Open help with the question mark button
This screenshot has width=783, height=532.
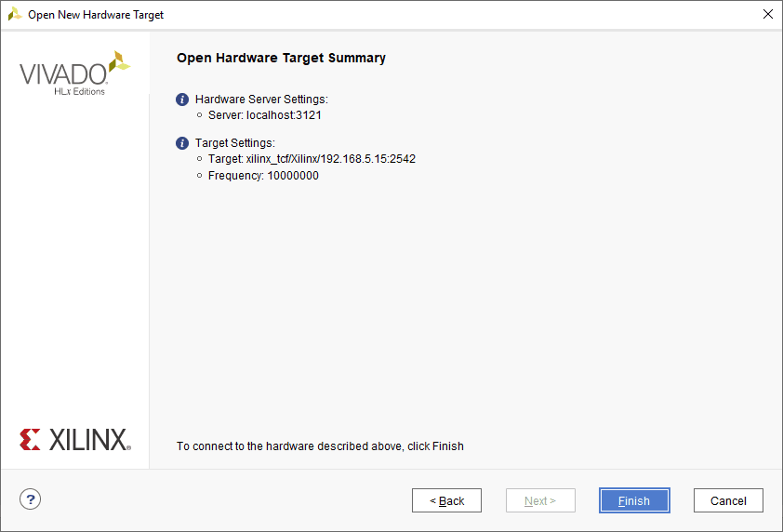pos(31,499)
